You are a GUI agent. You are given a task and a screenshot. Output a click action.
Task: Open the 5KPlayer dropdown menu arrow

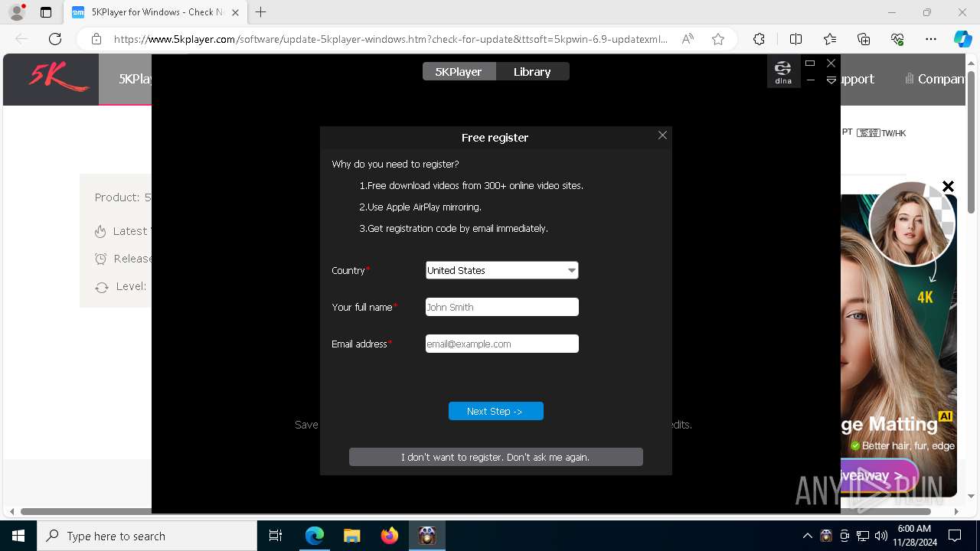[x=831, y=80]
